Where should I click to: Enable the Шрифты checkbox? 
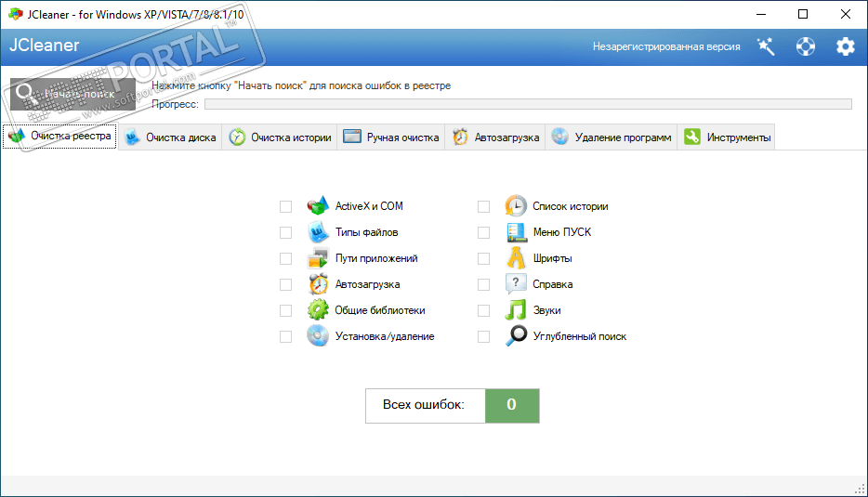coord(484,258)
